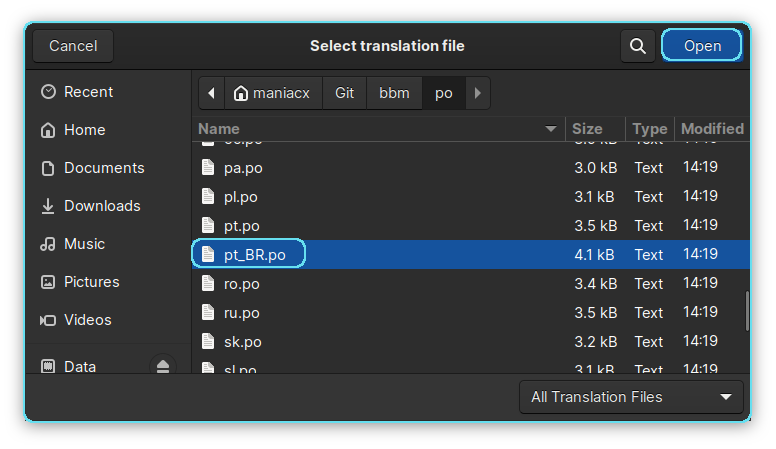Eject the Data drive
The height and width of the screenshot is (449, 776).
click(163, 367)
